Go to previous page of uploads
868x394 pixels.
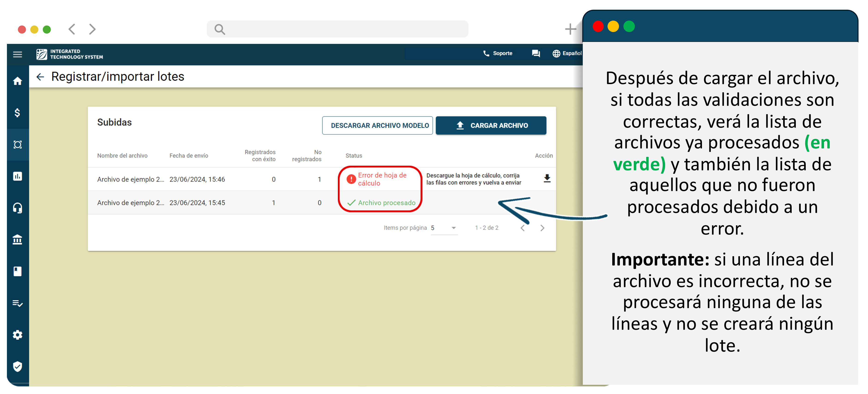[x=522, y=228]
